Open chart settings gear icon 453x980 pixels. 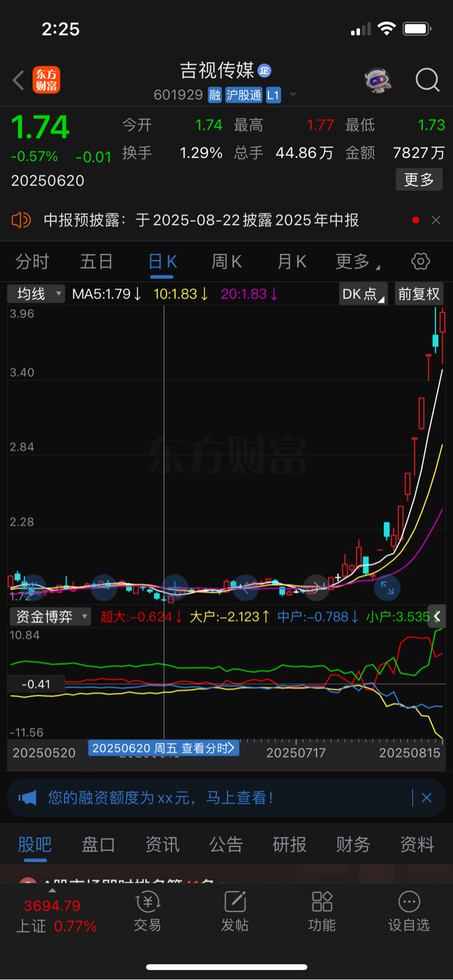tap(421, 262)
